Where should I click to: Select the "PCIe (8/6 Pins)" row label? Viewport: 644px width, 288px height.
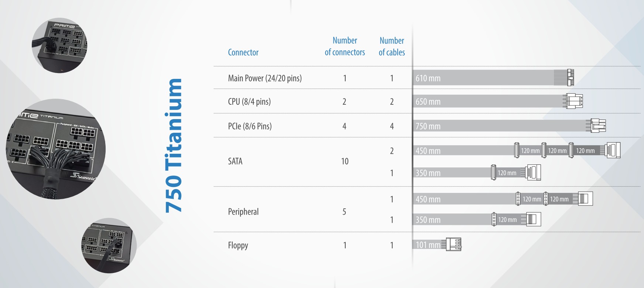pos(250,126)
